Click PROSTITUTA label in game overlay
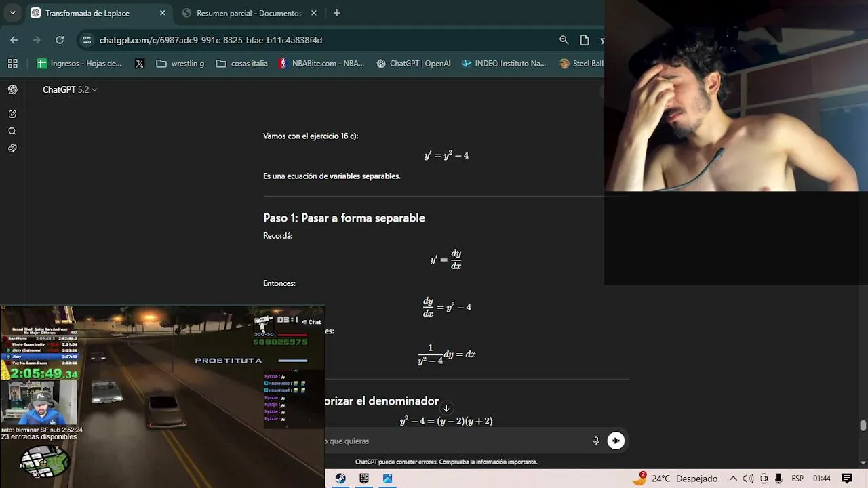The height and width of the screenshot is (488, 868). click(229, 361)
